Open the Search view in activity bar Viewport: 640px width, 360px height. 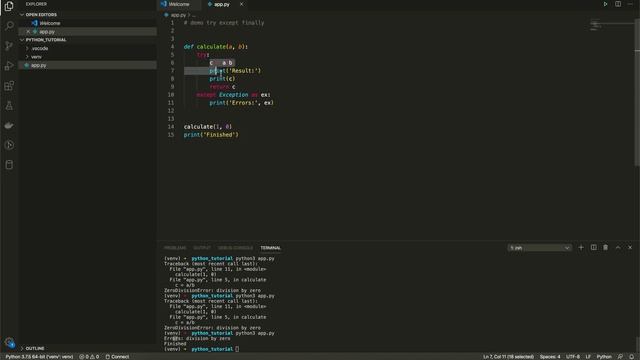pos(9,26)
